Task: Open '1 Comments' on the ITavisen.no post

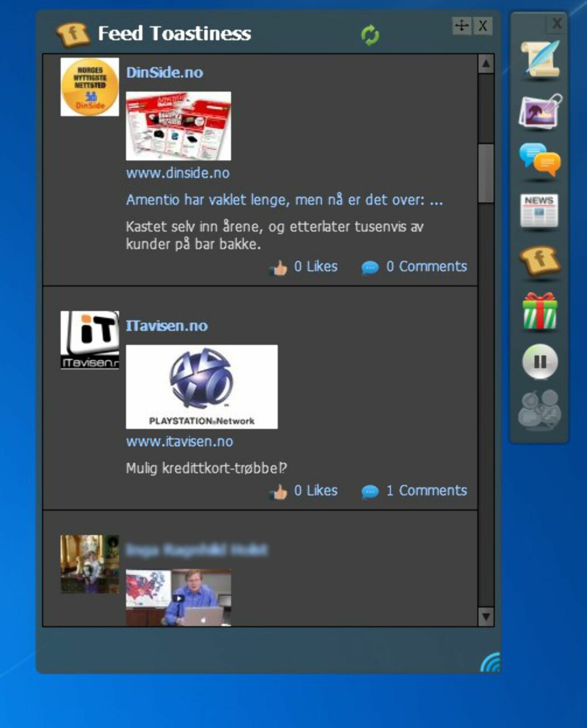Action: pyautogui.click(x=427, y=491)
